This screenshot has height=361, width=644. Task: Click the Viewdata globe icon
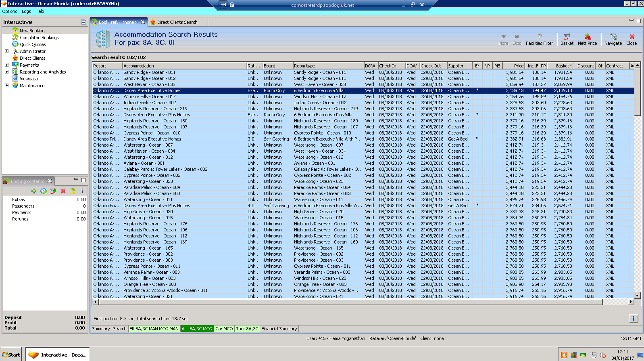coord(15,78)
